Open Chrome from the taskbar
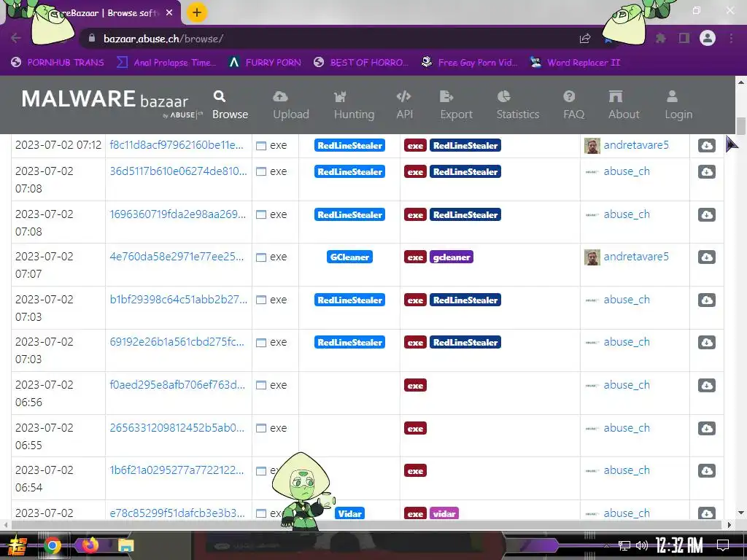Viewport: 747px width, 560px height. click(x=53, y=545)
